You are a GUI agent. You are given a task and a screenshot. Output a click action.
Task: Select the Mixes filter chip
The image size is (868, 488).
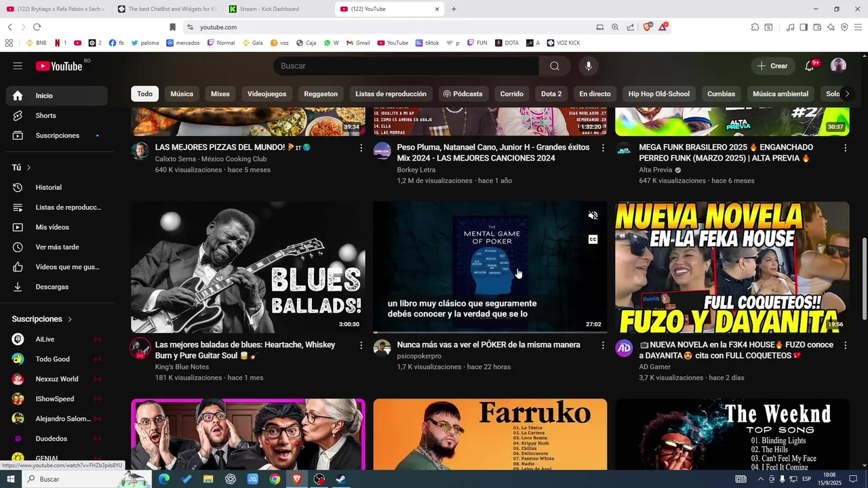(220, 94)
